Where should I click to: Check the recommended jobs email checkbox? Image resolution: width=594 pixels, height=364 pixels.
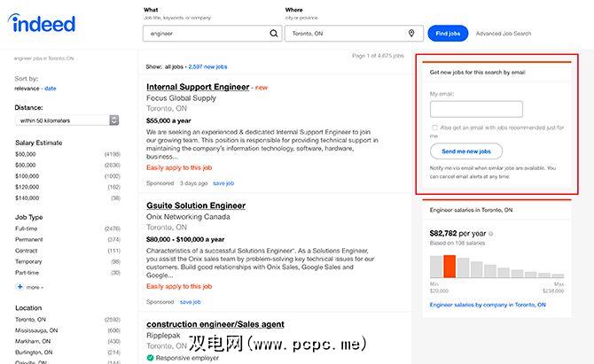tap(434, 128)
